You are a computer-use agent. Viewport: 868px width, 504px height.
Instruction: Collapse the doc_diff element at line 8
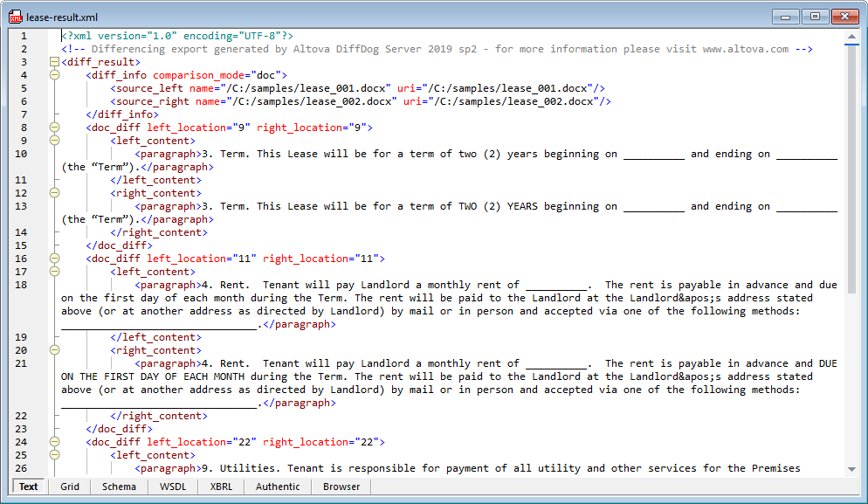(x=53, y=128)
